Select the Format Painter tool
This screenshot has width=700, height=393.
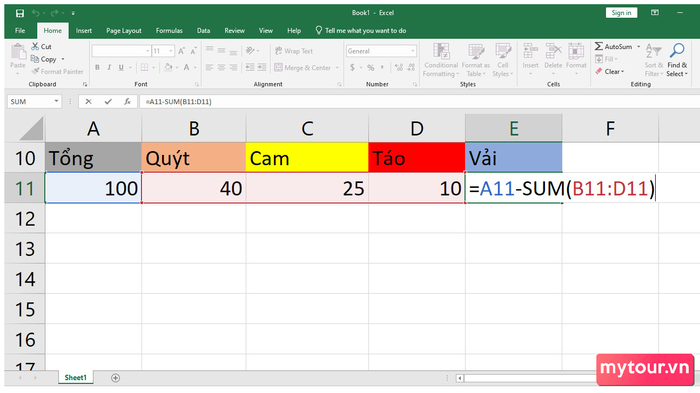(57, 71)
